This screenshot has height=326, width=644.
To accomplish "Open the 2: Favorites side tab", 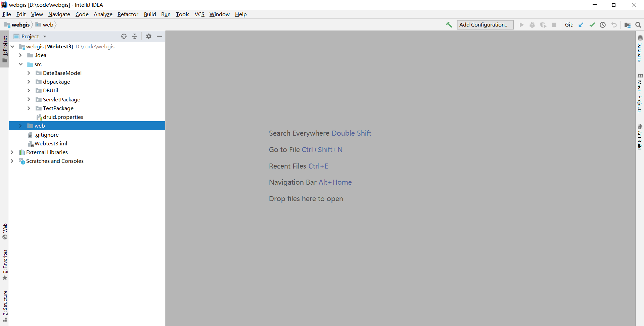I will 5,265.
